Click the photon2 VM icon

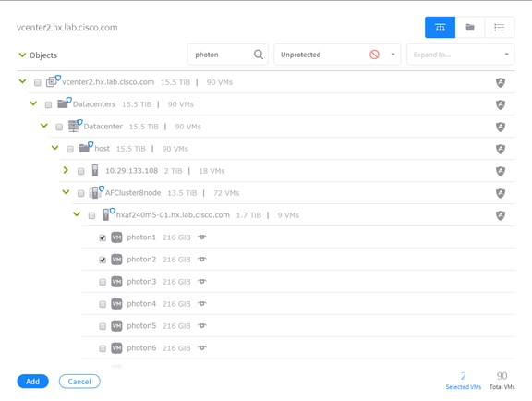116,260
